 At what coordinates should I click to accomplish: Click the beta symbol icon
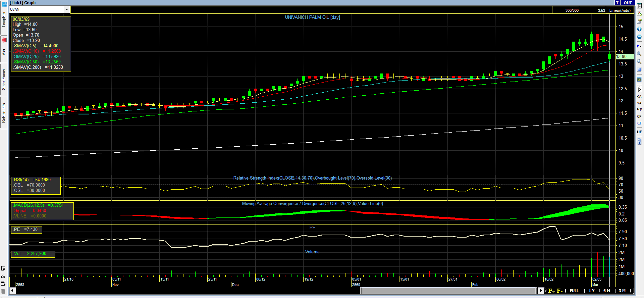(x=639, y=89)
